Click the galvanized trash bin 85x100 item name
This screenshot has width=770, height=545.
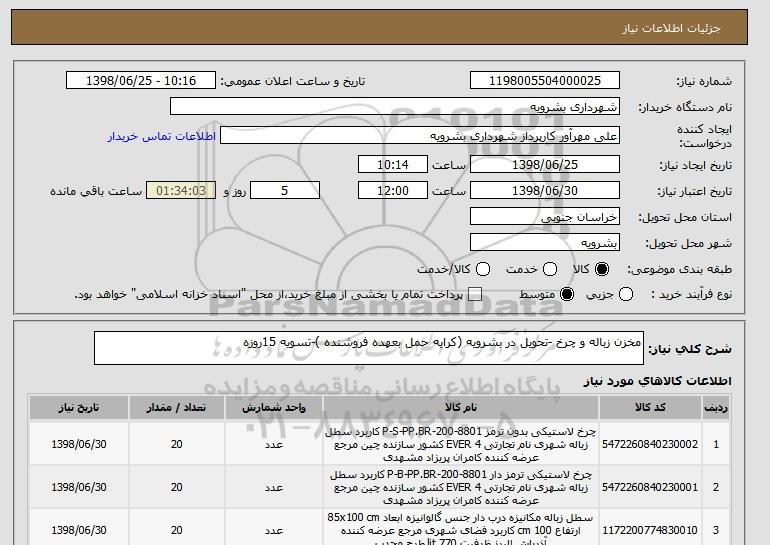pos(461,530)
